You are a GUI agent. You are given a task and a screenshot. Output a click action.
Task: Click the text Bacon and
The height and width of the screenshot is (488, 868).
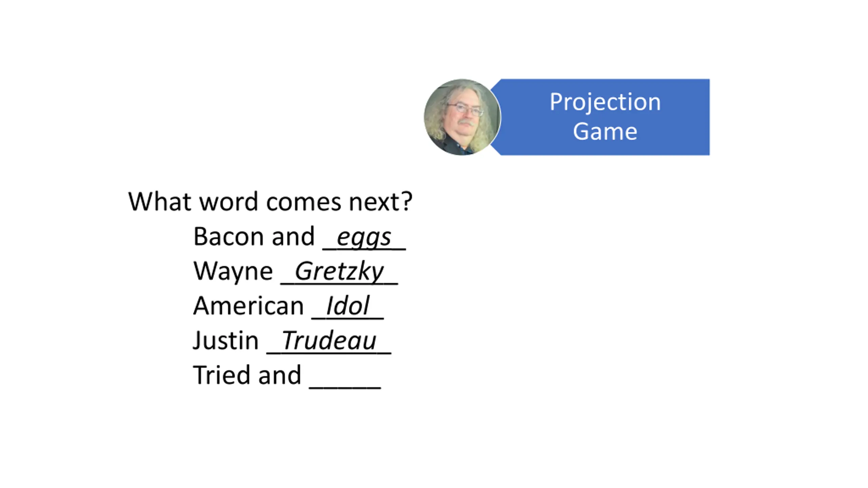coord(254,237)
